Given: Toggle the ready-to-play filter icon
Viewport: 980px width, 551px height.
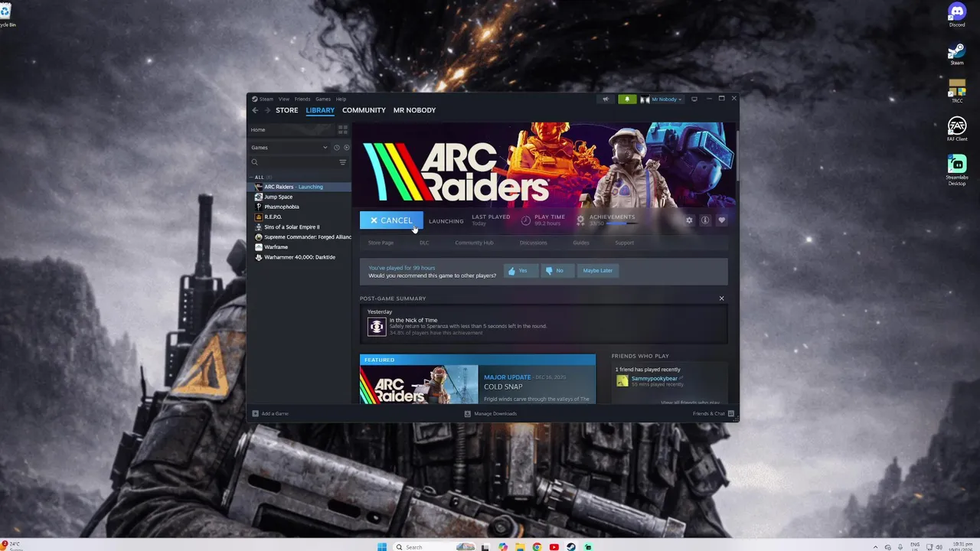Looking at the screenshot, I should [346, 148].
